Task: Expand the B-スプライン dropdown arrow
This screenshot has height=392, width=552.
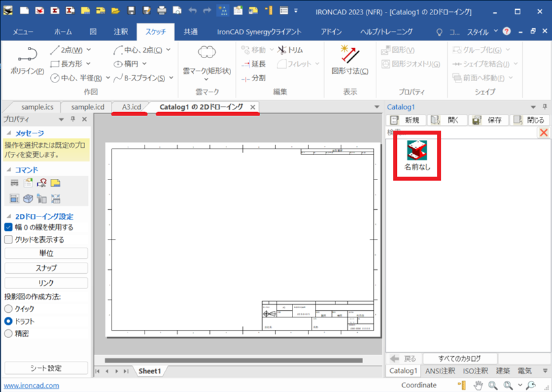Action: tap(171, 78)
